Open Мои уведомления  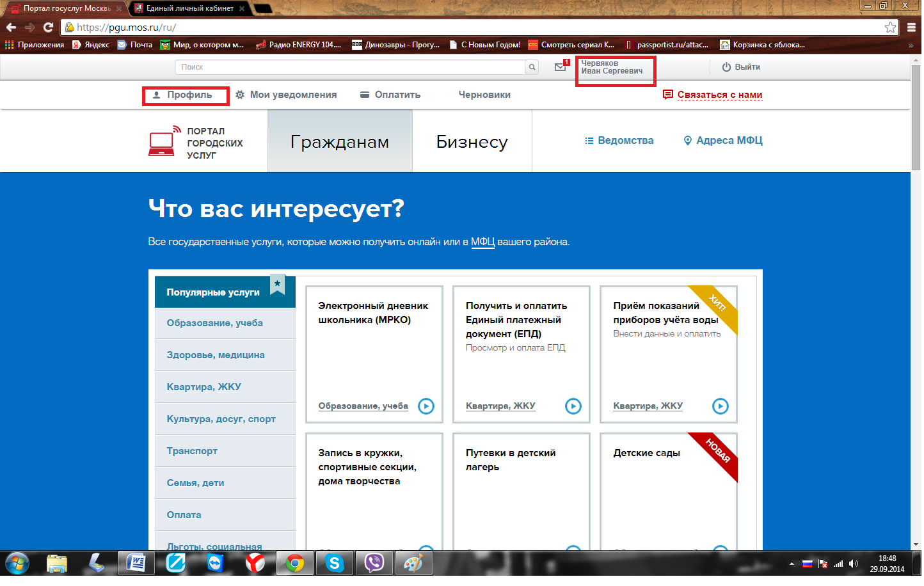pos(286,95)
